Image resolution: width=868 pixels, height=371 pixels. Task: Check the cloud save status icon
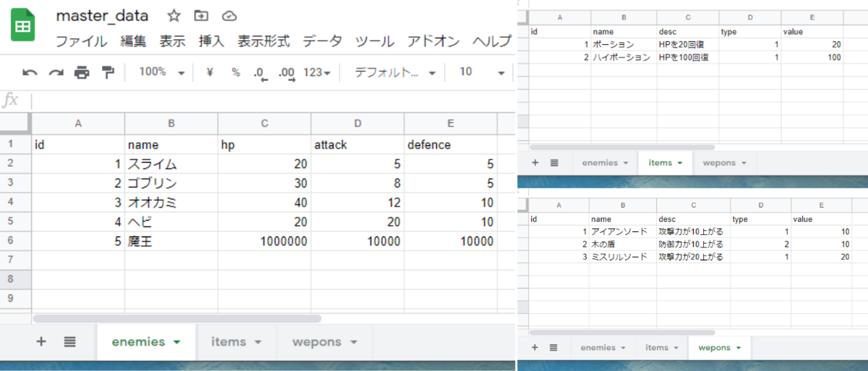229,16
